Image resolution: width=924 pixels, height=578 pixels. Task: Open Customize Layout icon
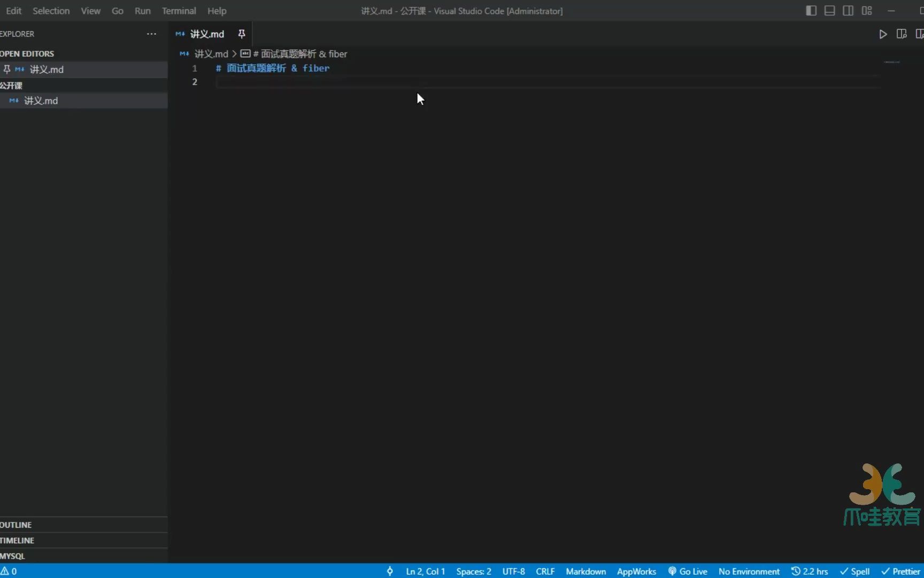pos(867,11)
